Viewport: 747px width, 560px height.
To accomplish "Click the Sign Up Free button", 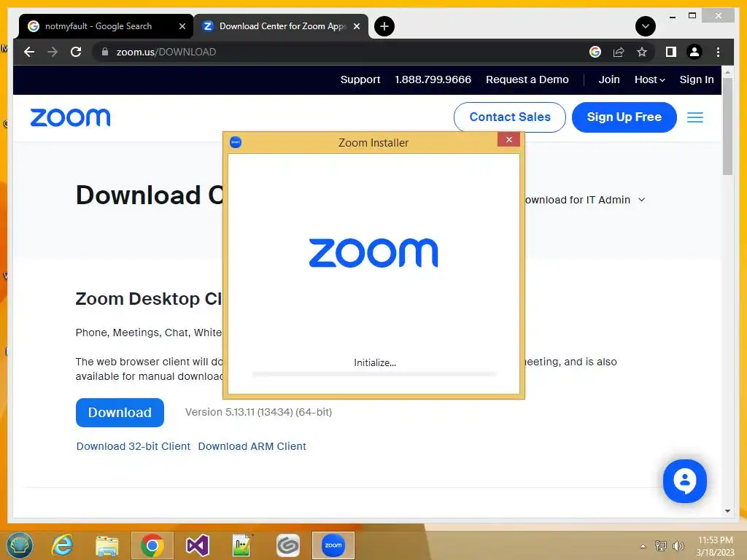I will coord(624,117).
